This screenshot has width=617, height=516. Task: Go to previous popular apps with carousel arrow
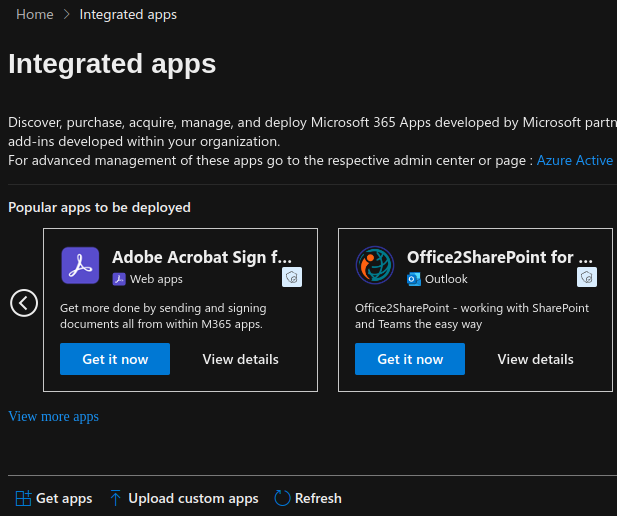(x=24, y=303)
